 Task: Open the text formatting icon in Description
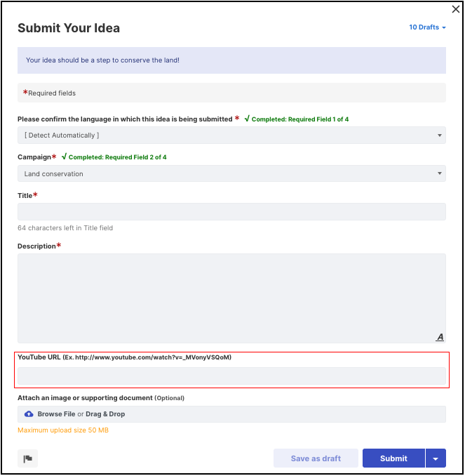click(440, 337)
